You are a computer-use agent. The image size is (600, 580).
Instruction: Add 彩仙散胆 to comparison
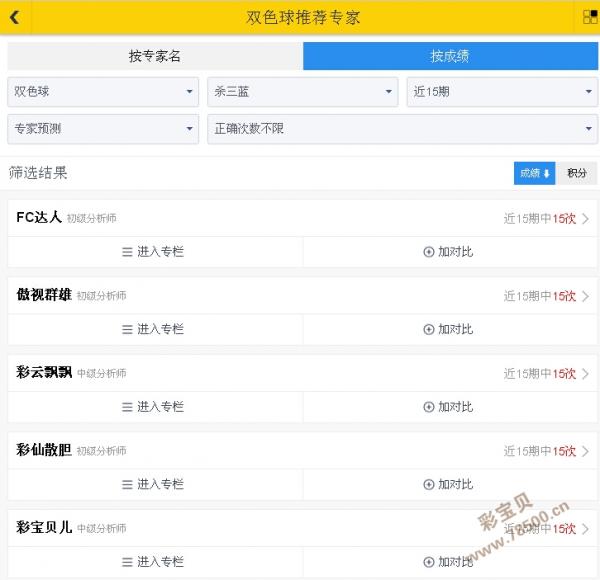point(450,485)
